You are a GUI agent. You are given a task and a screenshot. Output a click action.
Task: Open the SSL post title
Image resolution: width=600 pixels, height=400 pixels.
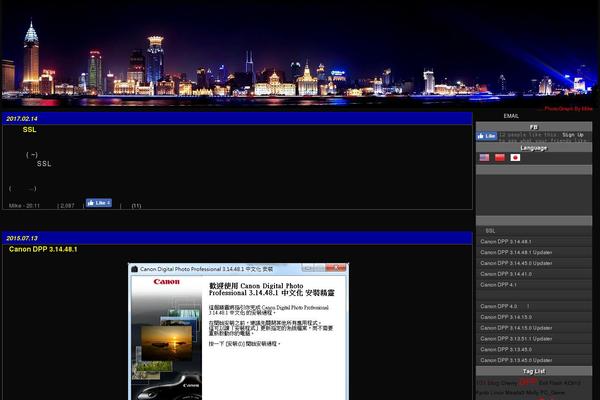29,130
